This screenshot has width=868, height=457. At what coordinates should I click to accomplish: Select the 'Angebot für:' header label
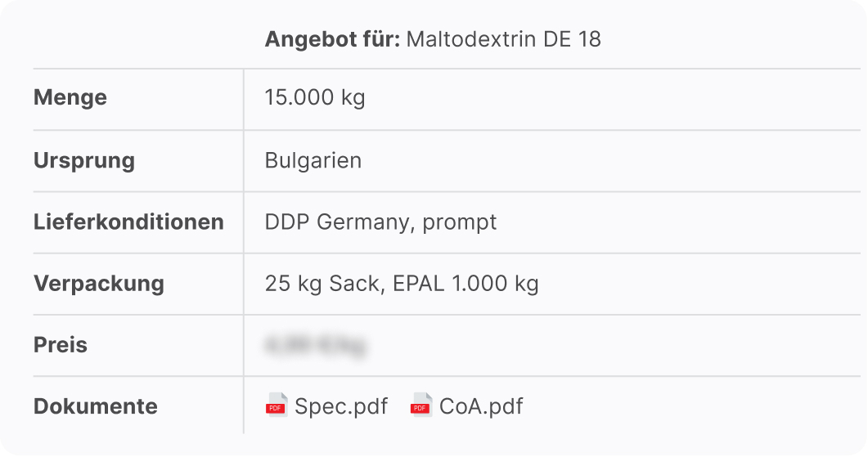(x=332, y=39)
